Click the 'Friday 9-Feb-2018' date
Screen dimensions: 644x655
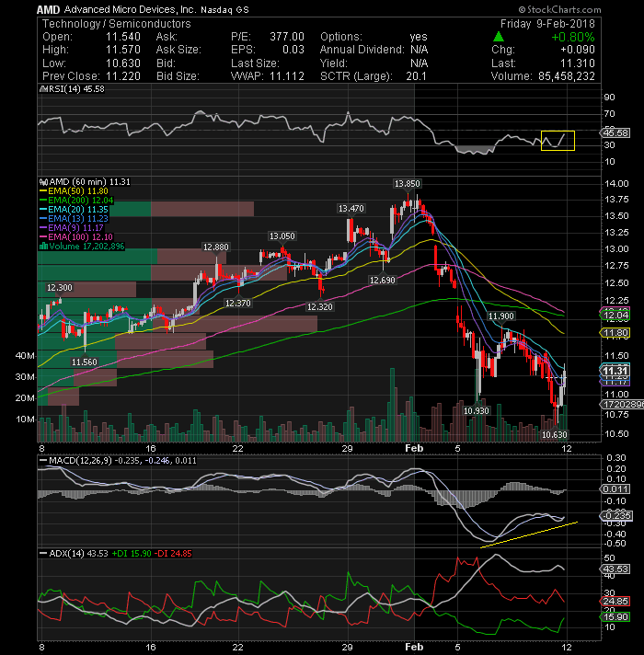click(547, 24)
